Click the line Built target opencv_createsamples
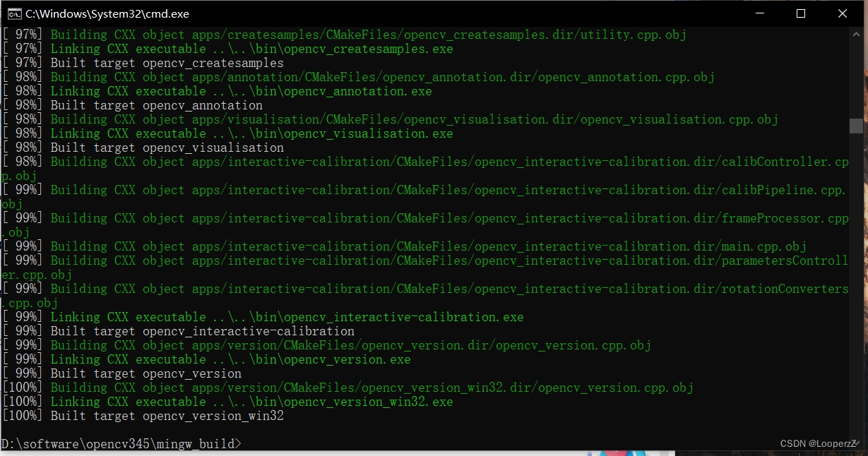This screenshot has height=456, width=868. [x=143, y=63]
